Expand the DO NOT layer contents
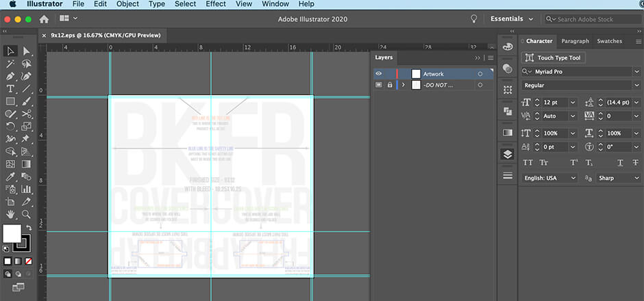 [404, 85]
